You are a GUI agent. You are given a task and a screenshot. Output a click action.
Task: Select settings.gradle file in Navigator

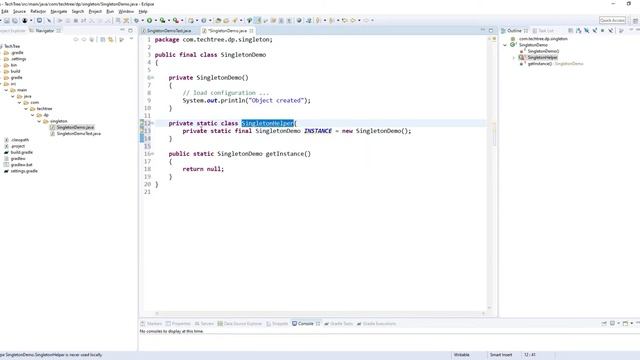[x=24, y=171]
